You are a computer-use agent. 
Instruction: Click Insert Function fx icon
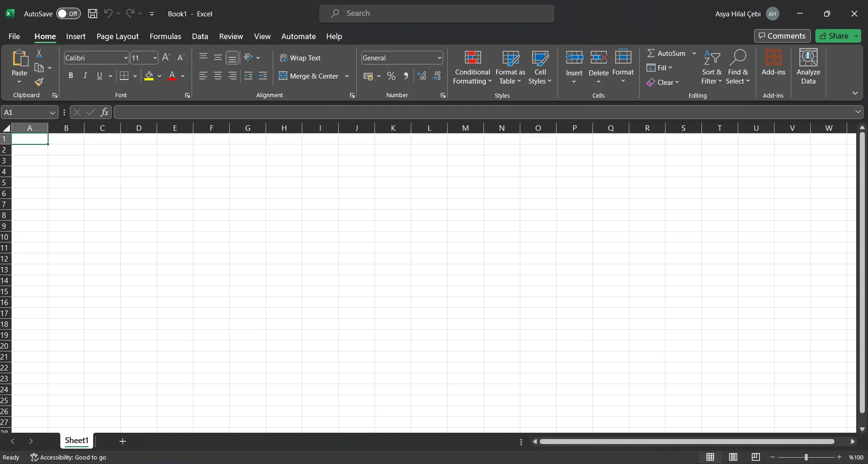(104, 112)
